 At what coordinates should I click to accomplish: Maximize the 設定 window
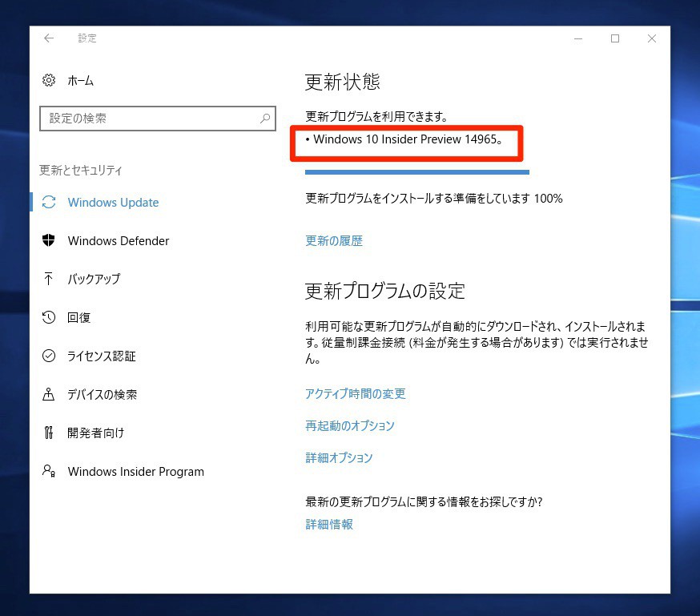pyautogui.click(x=615, y=38)
